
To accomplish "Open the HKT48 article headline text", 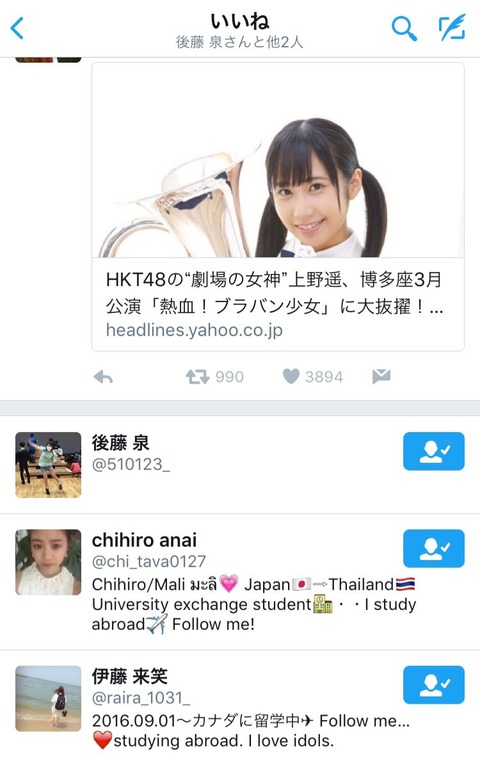I will pos(274,292).
